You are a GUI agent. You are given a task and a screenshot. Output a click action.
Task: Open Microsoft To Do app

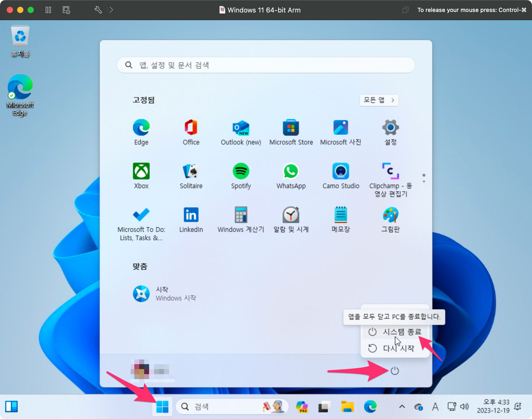pyautogui.click(x=141, y=224)
